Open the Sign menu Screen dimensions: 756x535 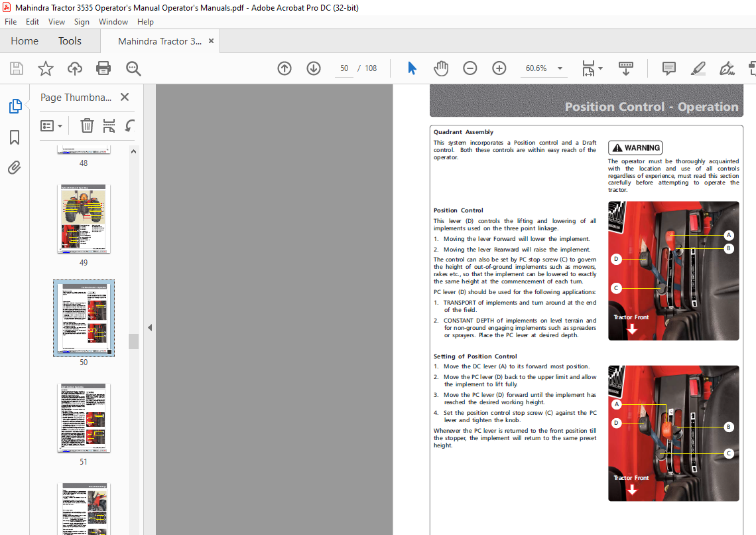tap(82, 22)
